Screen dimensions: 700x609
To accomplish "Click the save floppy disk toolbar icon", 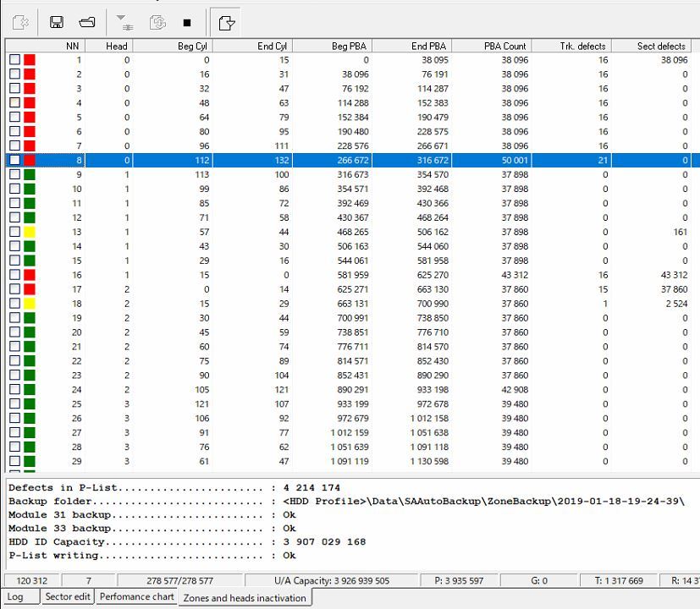I will 57,22.
